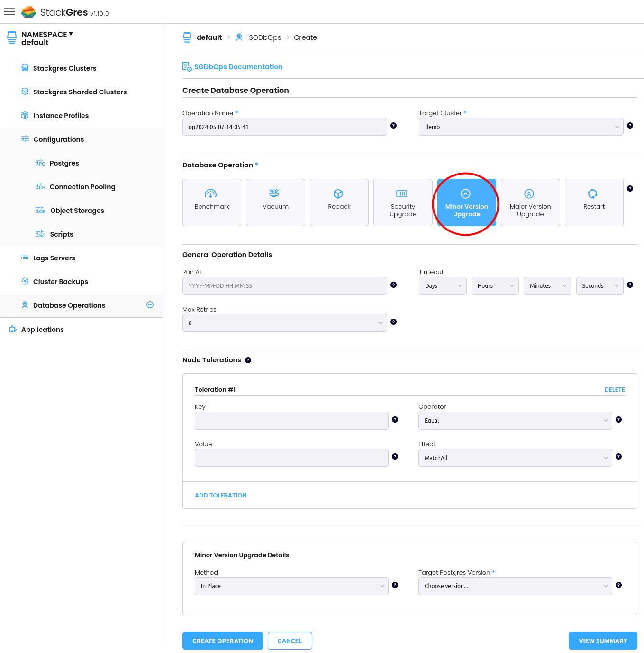This screenshot has height=653, width=644.
Task: Open the Timeout Hours dropdown
Action: pos(495,286)
